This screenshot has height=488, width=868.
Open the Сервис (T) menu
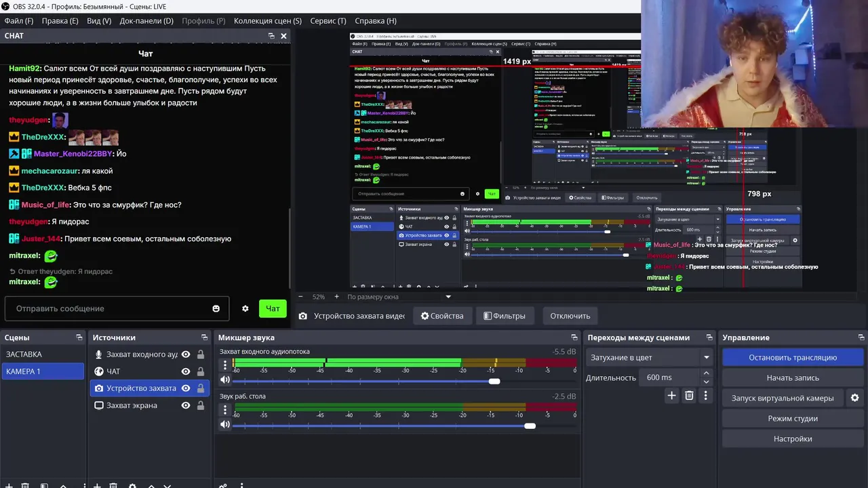pos(328,21)
